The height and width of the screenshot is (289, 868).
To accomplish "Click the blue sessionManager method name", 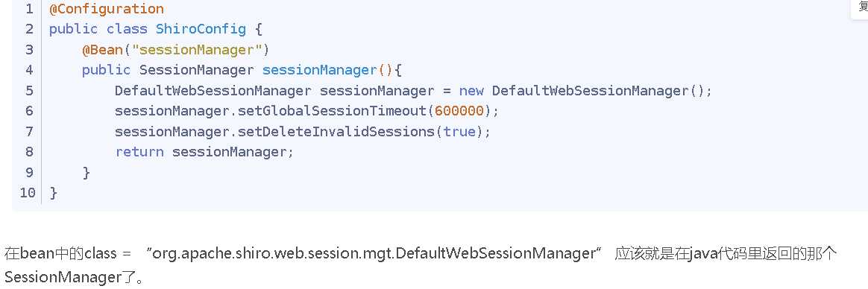I will click(x=319, y=70).
